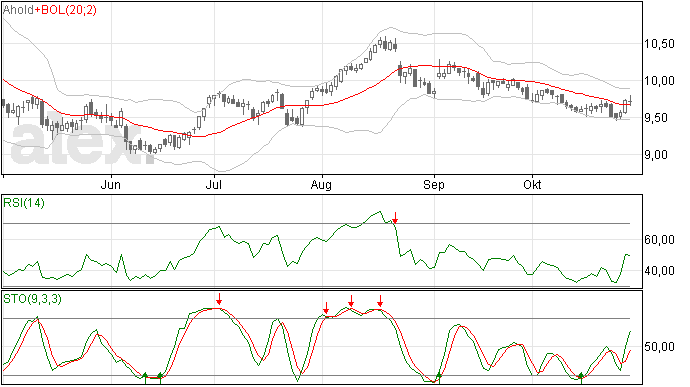
Task: Click the RSI(14) panel label
Action: 24,203
